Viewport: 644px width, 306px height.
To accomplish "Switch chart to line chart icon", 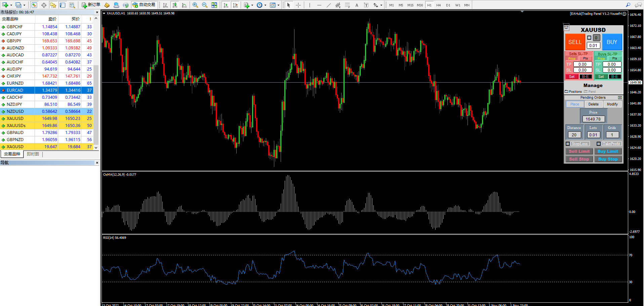I will tap(184, 5).
